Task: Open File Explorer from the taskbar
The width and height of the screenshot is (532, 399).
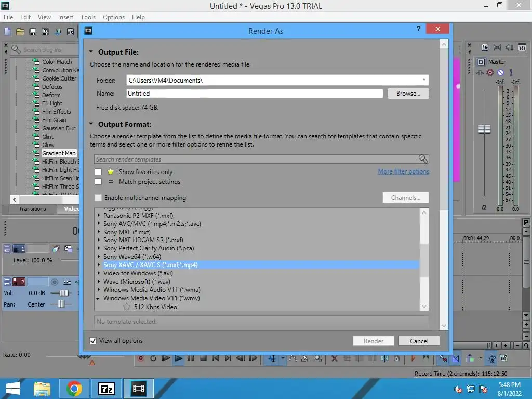Action: tap(42, 389)
